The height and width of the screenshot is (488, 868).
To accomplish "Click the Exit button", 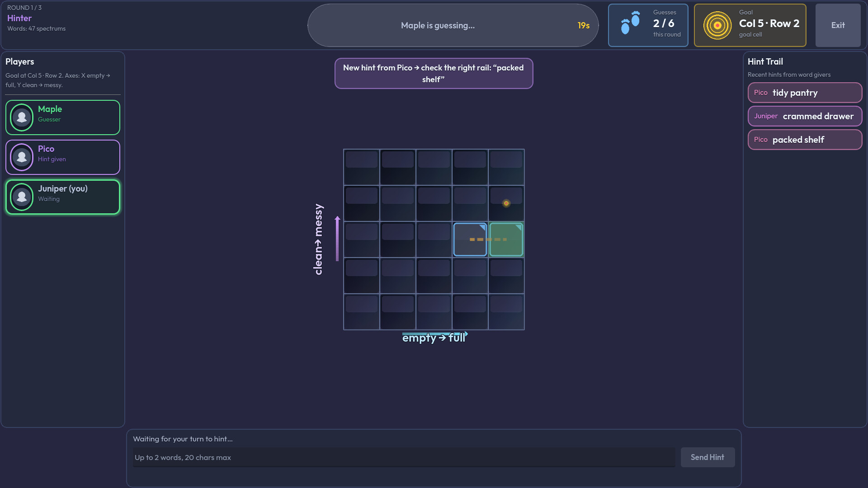I will point(838,25).
